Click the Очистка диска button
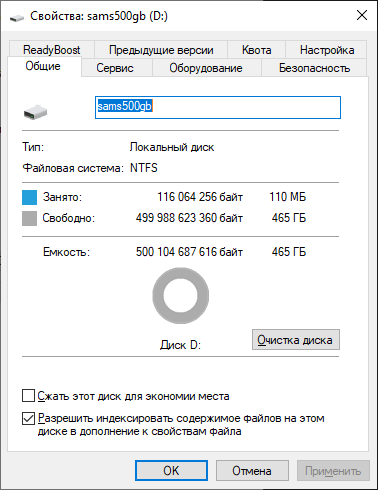Viewport: 378px width, 490px height. (296, 340)
